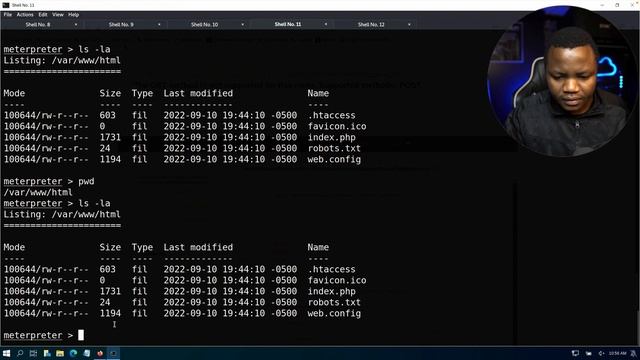Expand the Shell No. 12 tab dropdown arrow

coord(409,24)
